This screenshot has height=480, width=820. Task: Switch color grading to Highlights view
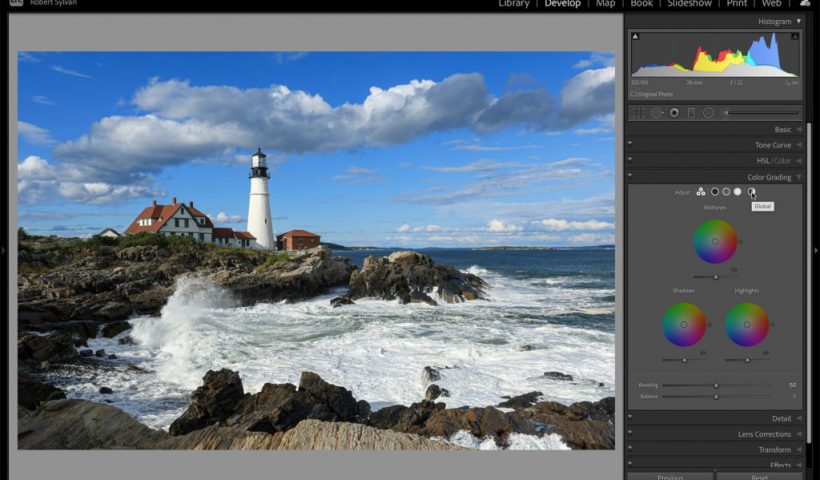pos(737,192)
